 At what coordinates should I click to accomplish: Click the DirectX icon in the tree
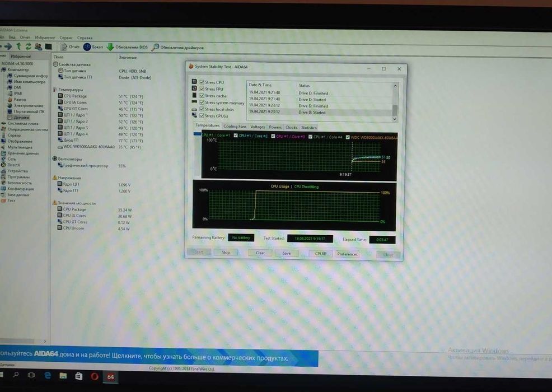point(3,165)
